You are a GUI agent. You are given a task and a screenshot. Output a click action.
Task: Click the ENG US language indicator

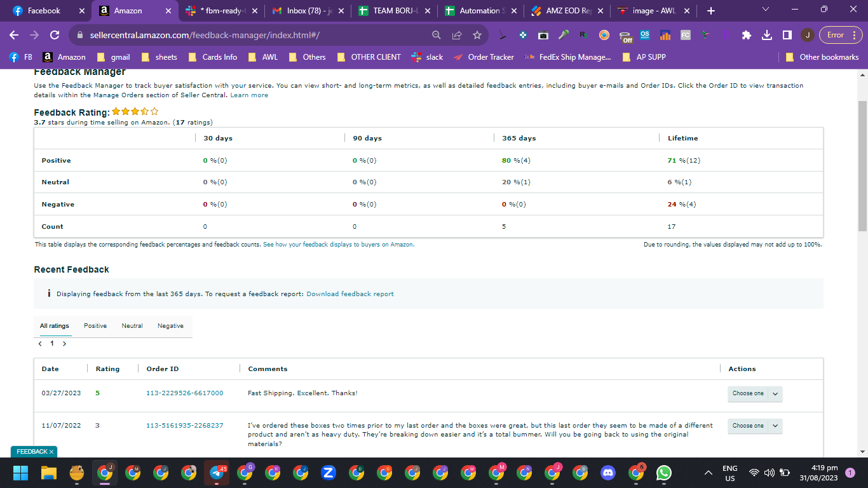pos(730,473)
